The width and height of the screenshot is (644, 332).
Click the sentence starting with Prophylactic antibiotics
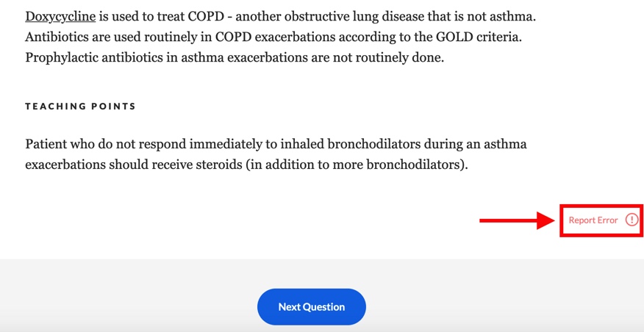[x=235, y=57]
